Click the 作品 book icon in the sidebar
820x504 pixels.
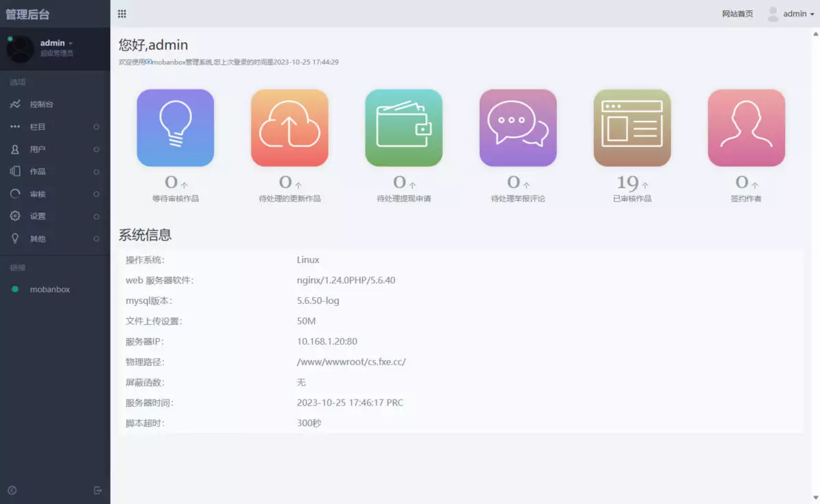pos(15,171)
